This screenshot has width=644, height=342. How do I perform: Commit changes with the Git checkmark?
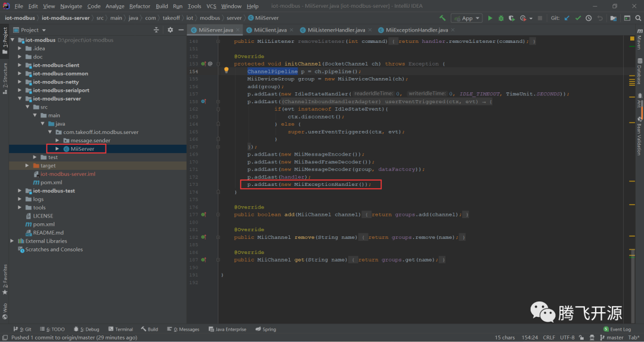[x=579, y=18]
